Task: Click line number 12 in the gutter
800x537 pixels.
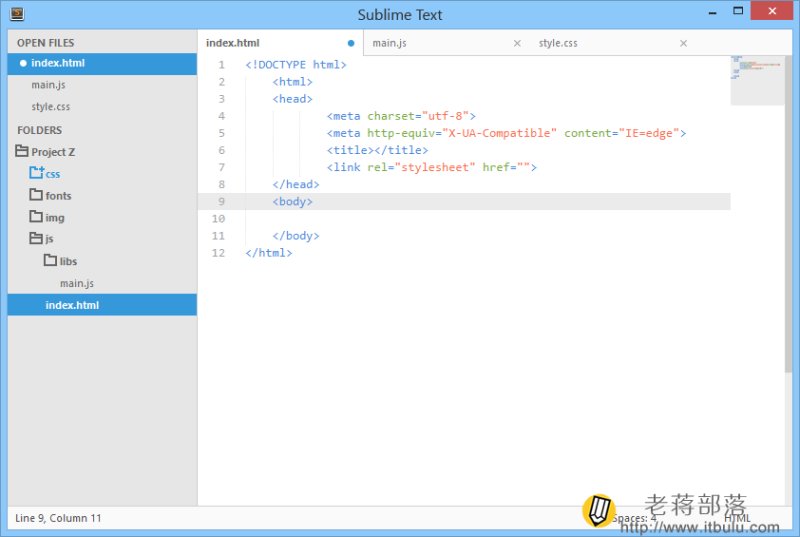Action: (218, 253)
